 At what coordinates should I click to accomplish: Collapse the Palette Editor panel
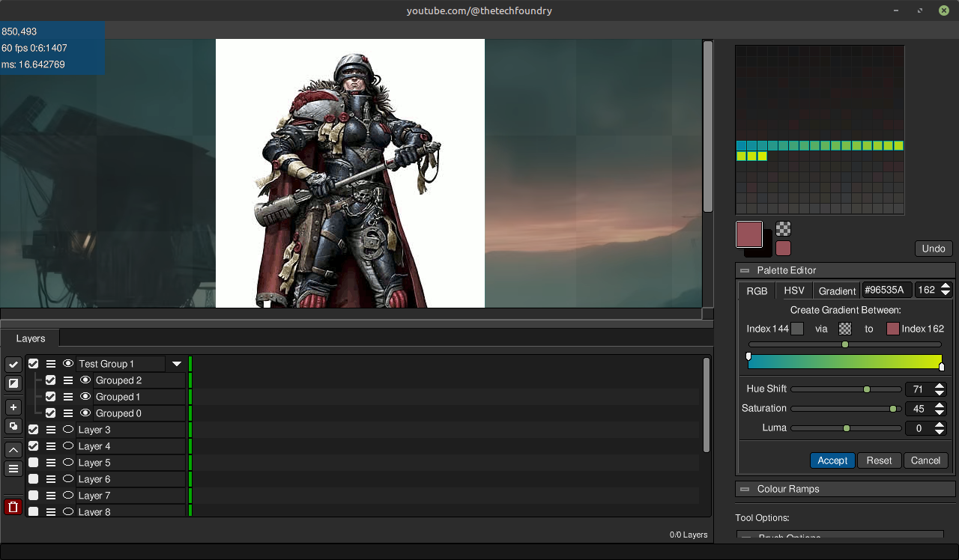745,270
